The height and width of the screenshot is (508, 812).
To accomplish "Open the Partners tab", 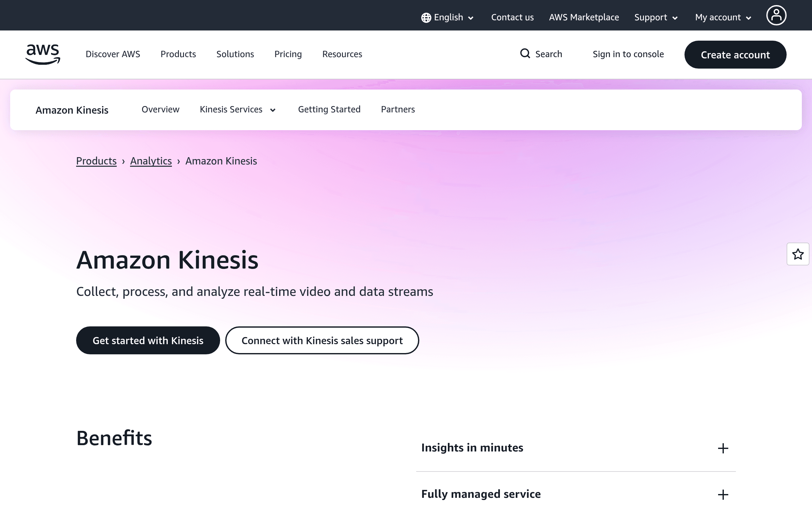I will 398,110.
